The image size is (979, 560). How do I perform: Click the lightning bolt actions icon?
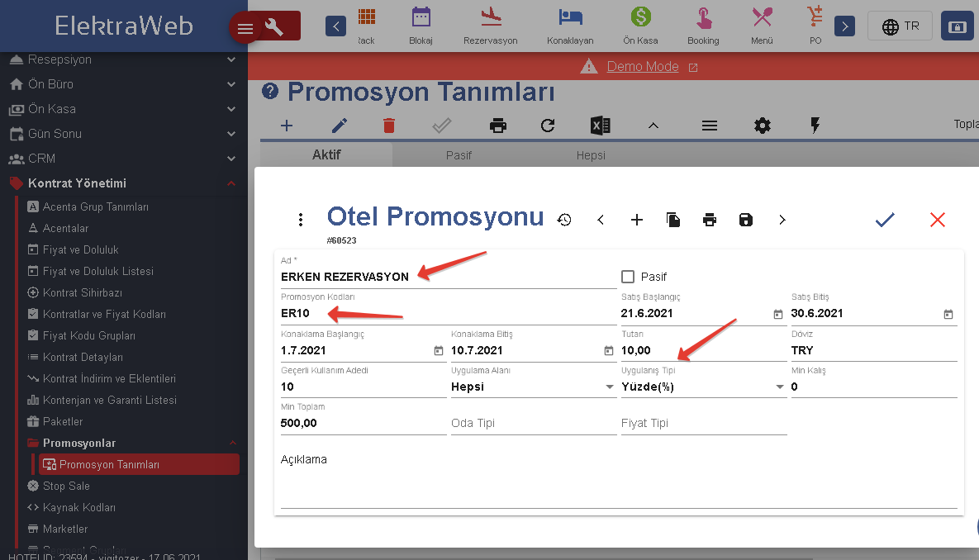click(x=815, y=126)
